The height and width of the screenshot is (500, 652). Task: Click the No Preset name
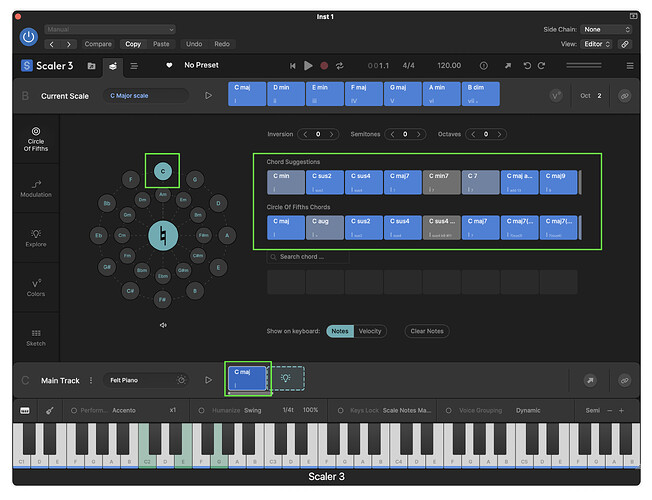pyautogui.click(x=201, y=65)
